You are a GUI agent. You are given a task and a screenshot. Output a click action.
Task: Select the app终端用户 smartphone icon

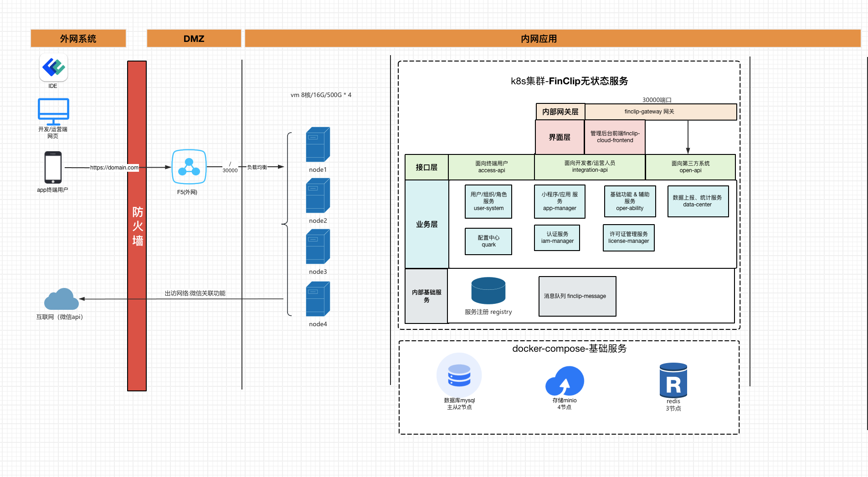click(53, 168)
